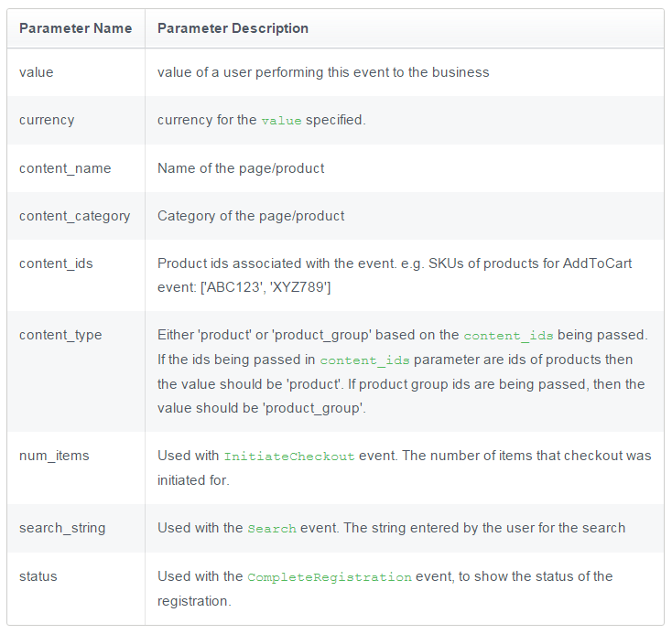Click the content_type parameter name

60,335
